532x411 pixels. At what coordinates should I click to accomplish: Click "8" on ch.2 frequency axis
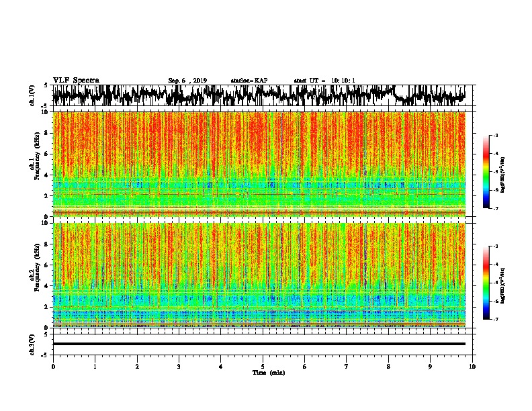click(46, 244)
